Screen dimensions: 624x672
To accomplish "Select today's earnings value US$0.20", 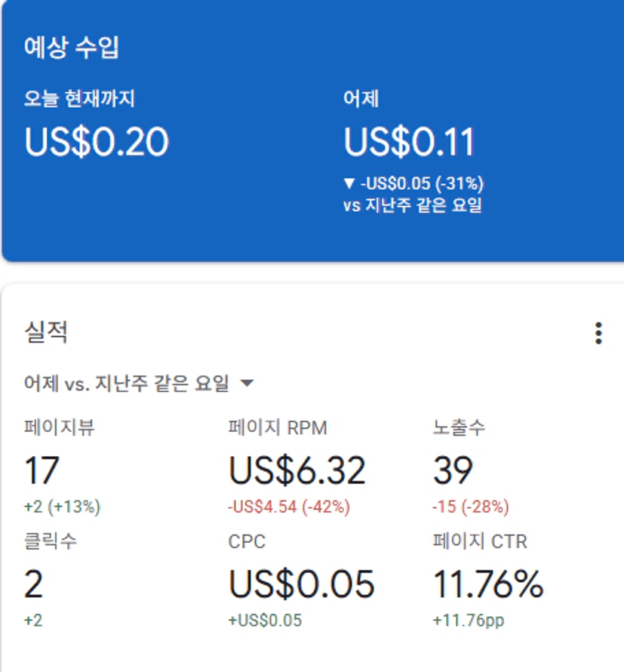I will [97, 142].
